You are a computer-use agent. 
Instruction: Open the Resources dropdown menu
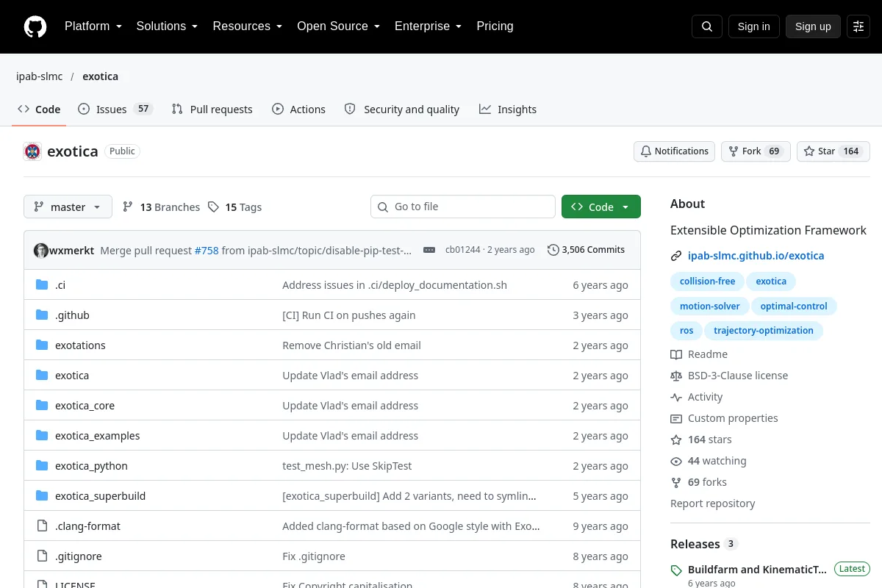click(248, 26)
